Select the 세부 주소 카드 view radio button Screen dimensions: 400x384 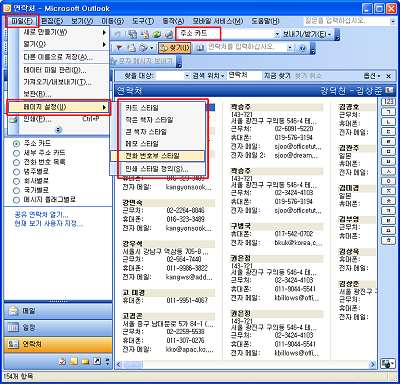tap(16, 153)
